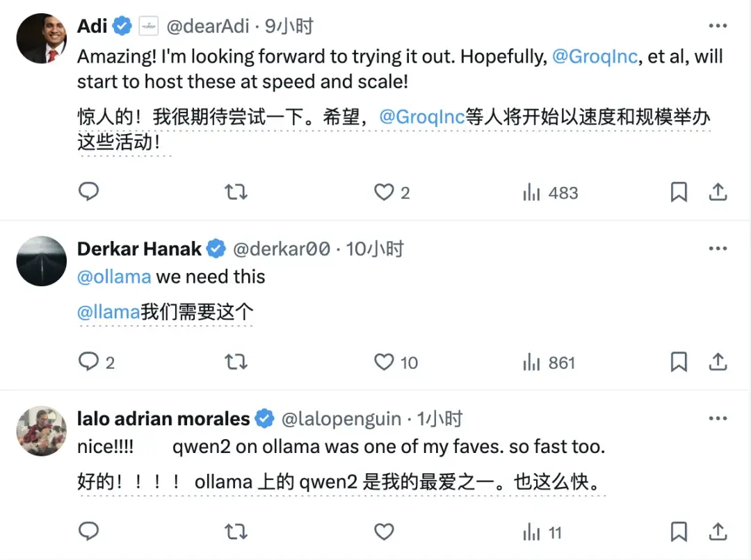The image size is (751, 560).
Task: Open the @ollama mention link
Action: click(x=114, y=277)
